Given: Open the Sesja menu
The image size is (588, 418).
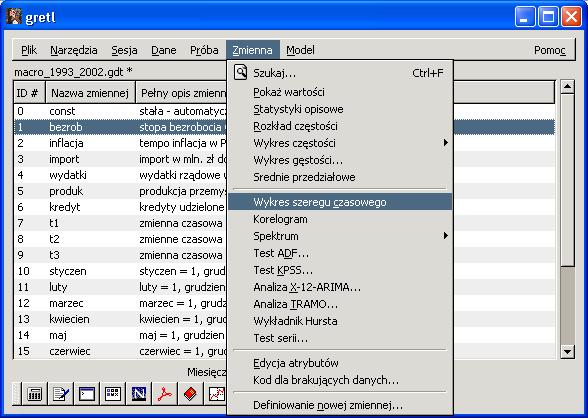Looking at the screenshot, I should 124,50.
